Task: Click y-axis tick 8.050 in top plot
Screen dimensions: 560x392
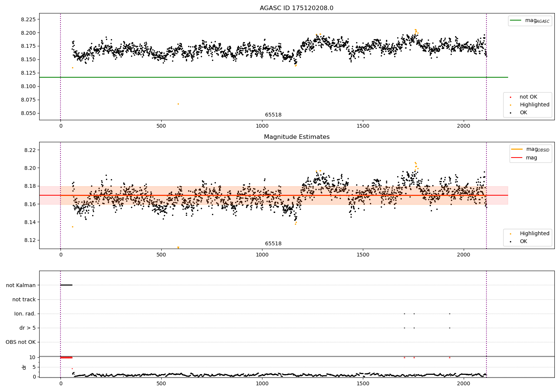Action: pos(28,113)
